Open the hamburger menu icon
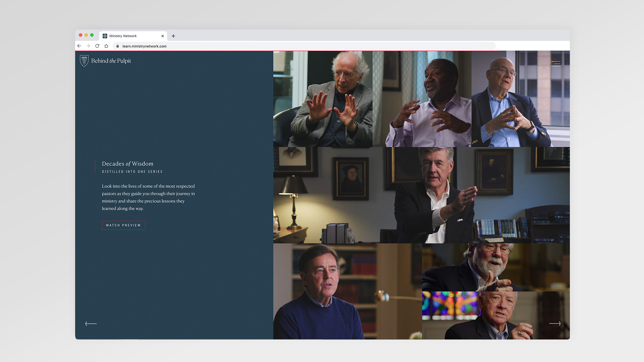 click(556, 63)
